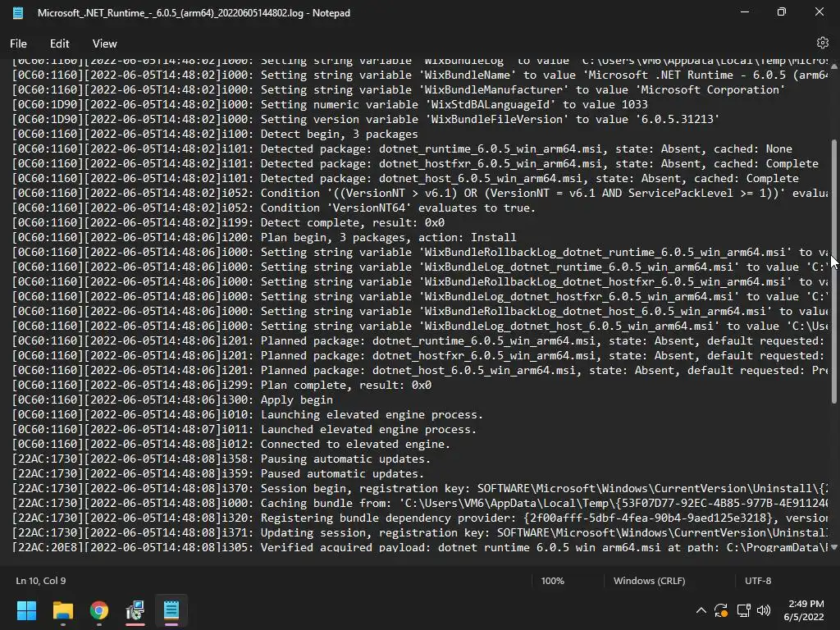Screen dimensions: 840x630
Task: Click Detected package dotnet_runtime line, cached: None
Action: 402,149
